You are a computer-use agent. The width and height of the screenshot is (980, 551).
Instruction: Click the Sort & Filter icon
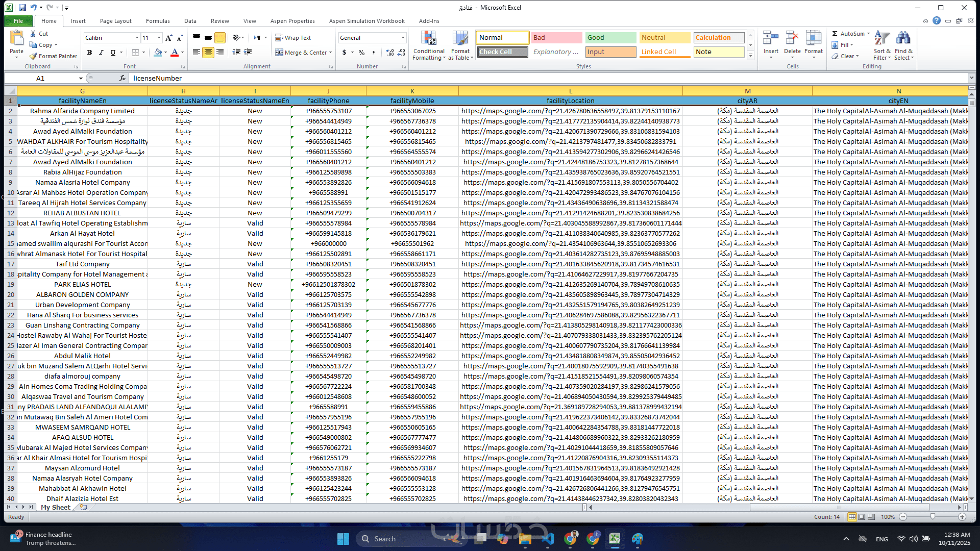point(881,39)
